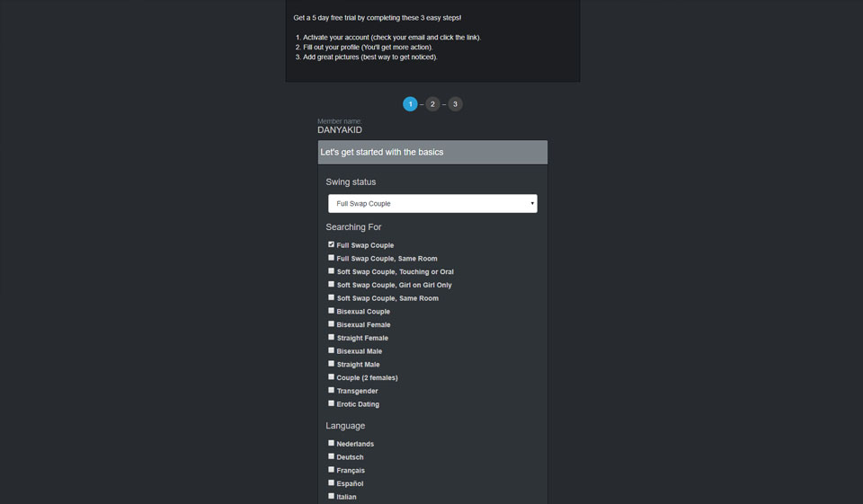Select the Erotic Dating checkbox
Image resolution: width=863 pixels, height=504 pixels.
(x=331, y=403)
